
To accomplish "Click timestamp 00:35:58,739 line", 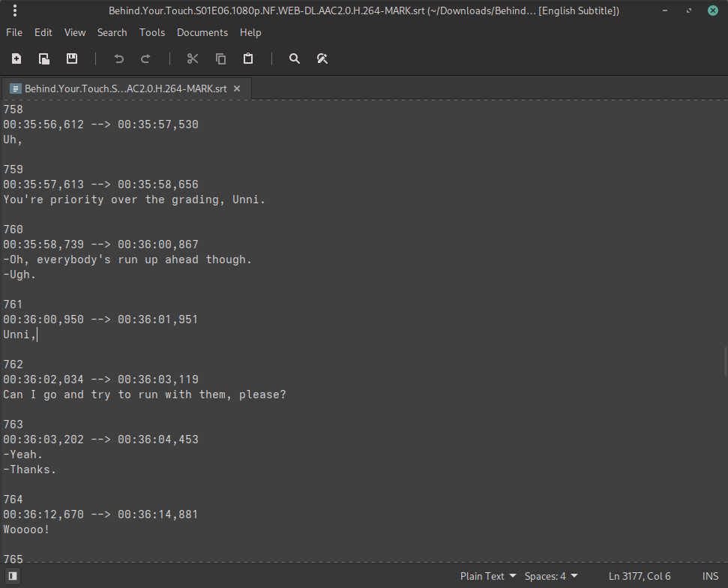I will click(x=100, y=244).
